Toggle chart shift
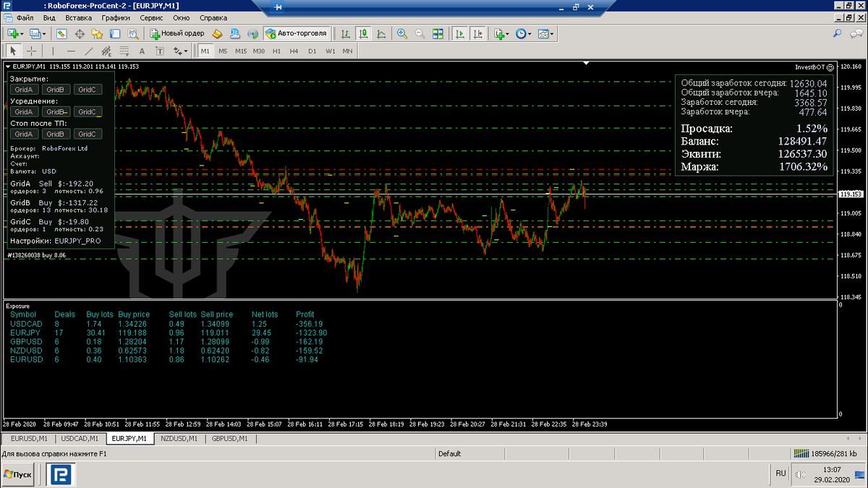This screenshot has width=868, height=488. [477, 33]
